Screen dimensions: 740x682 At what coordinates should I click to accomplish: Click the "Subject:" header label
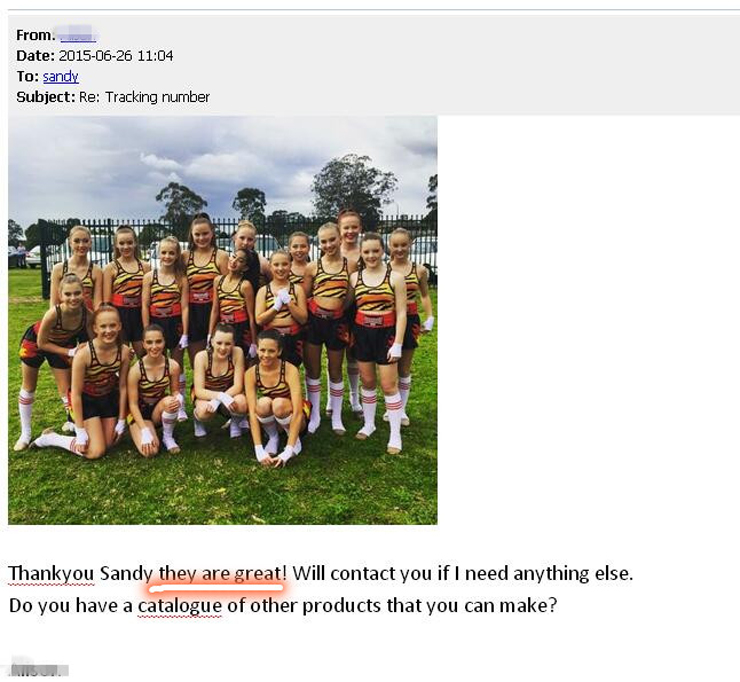click(x=46, y=97)
